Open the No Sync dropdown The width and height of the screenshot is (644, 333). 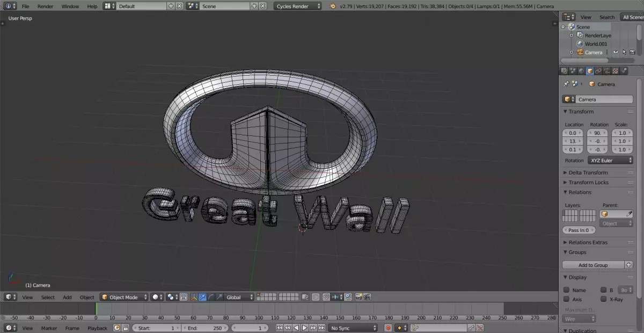point(353,328)
